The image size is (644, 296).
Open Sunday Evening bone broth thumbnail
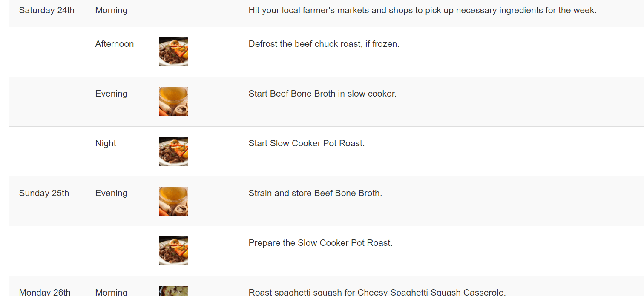[x=173, y=201]
